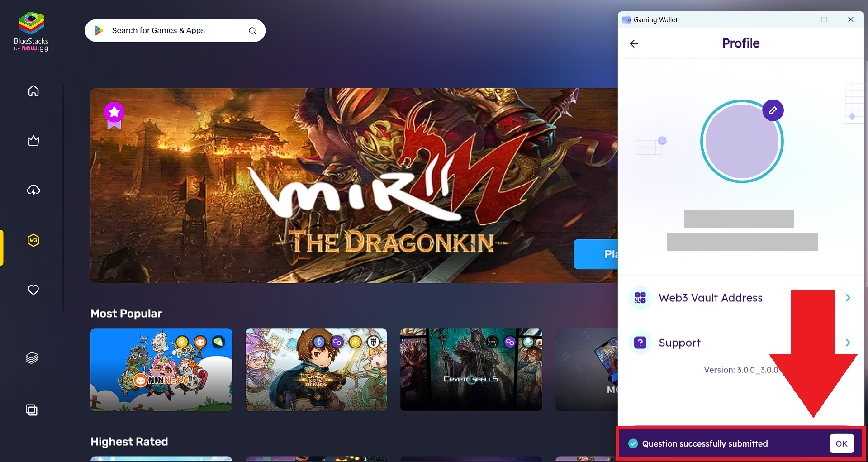Click the pink star bookmark badge on banner
Viewport: 868px width, 462px height.
(x=114, y=115)
